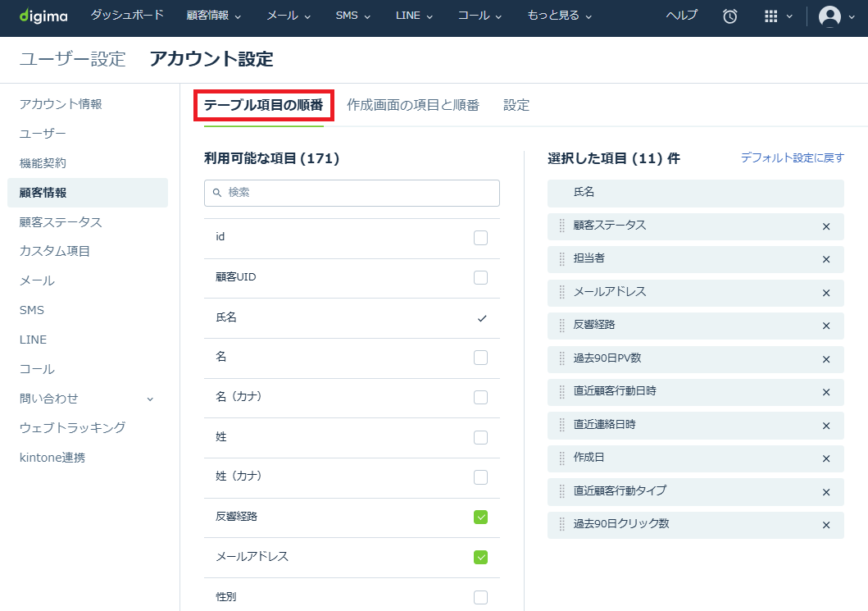Remove 顧客ステータス from selected items
868x611 pixels.
[826, 226]
